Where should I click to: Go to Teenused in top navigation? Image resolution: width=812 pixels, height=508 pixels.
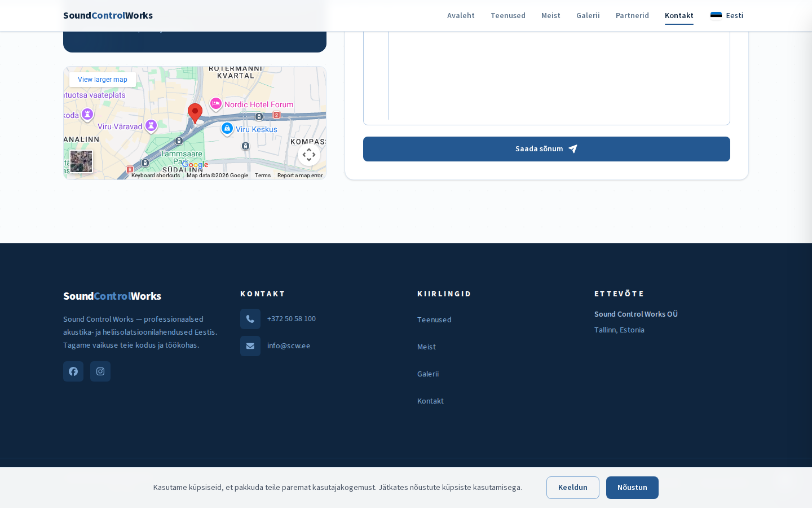click(508, 15)
